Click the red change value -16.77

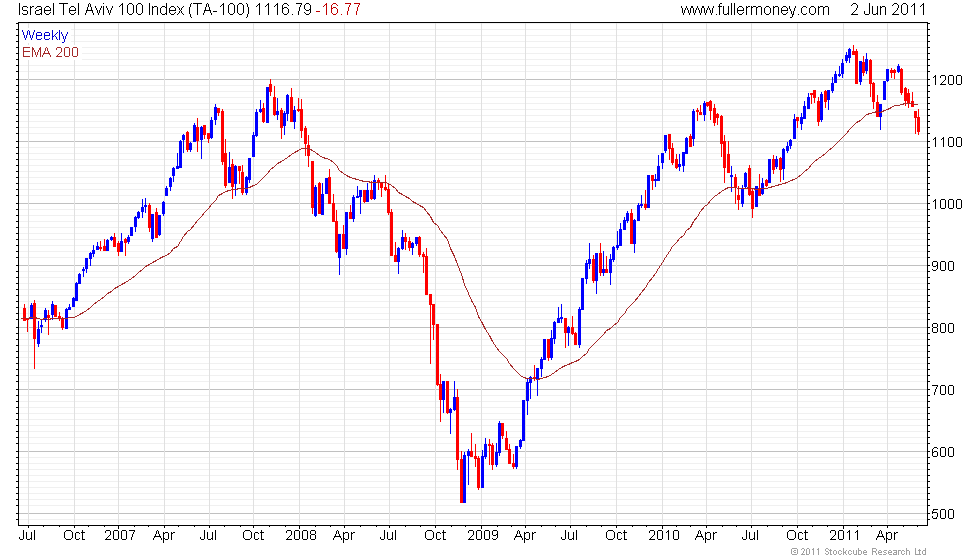pyautogui.click(x=338, y=9)
